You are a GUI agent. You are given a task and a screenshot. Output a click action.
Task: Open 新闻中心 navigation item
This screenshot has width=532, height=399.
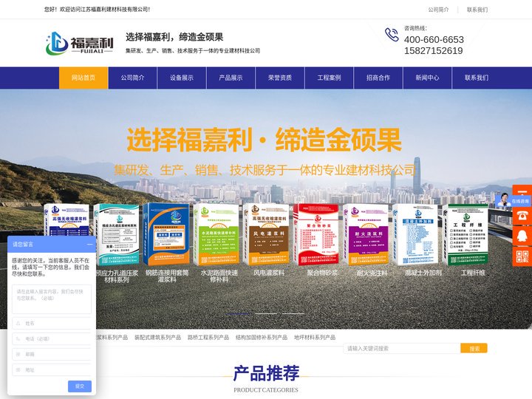[428, 78]
